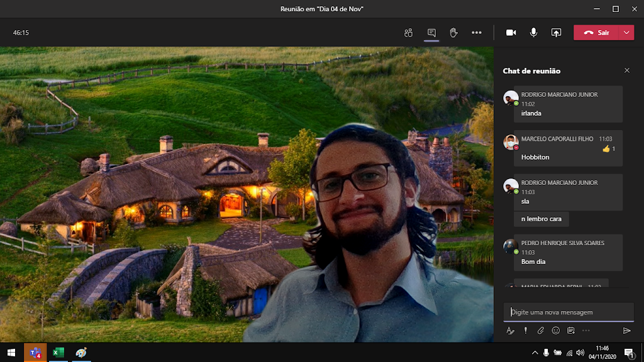644x362 pixels.
Task: Focus the 'Digite uma nova mensagem' field
Action: pos(569,312)
